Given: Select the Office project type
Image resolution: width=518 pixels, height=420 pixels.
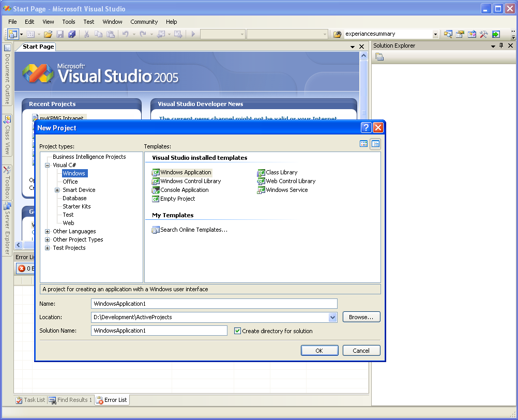Looking at the screenshot, I should pyautogui.click(x=70, y=182).
